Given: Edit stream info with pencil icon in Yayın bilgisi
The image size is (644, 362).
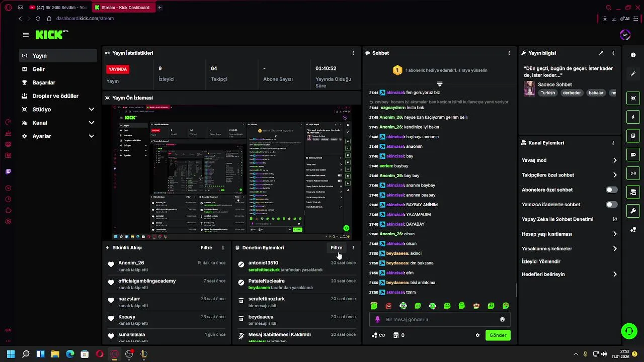Looking at the screenshot, I should click(601, 53).
